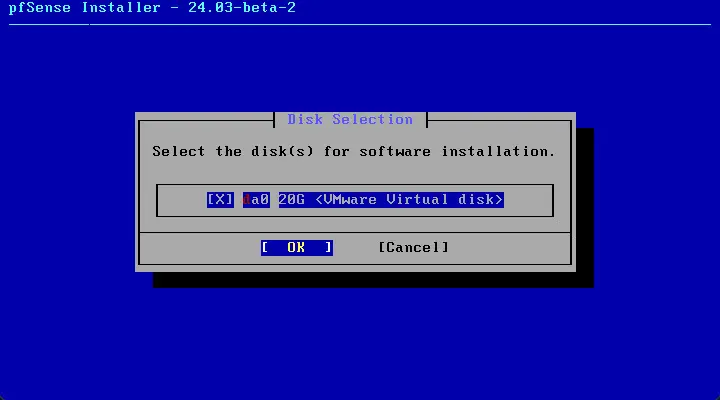Click the 20G <VMware Virtual disk> description
Viewport: 720px width, 400px height.
391,200
